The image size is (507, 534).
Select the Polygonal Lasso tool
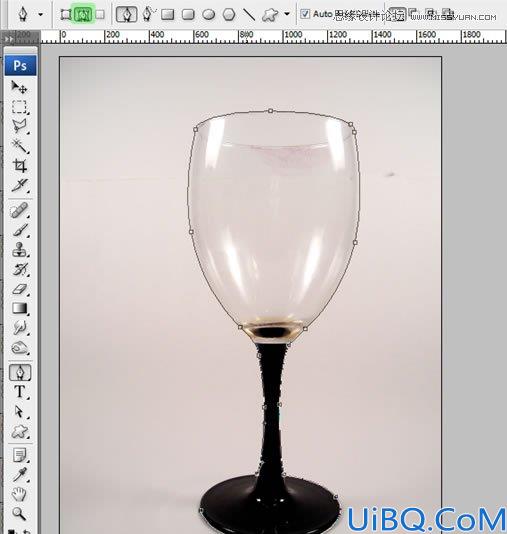[x=19, y=126]
